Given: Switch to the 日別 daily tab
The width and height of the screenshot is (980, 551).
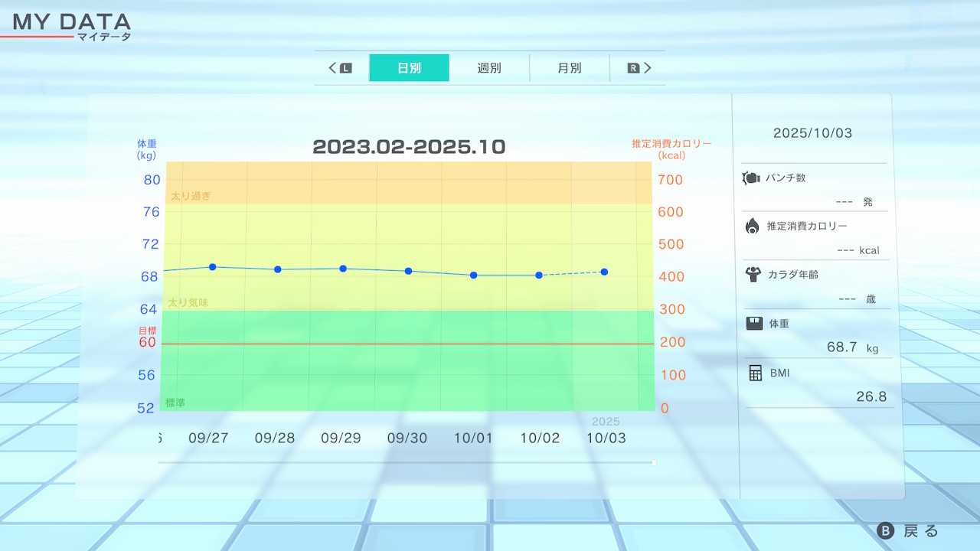Looking at the screenshot, I should 409,68.
